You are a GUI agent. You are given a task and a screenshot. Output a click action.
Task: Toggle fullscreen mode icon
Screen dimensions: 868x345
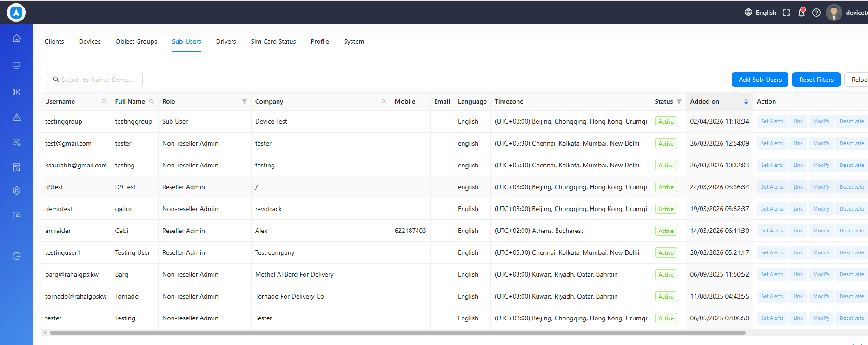(787, 13)
